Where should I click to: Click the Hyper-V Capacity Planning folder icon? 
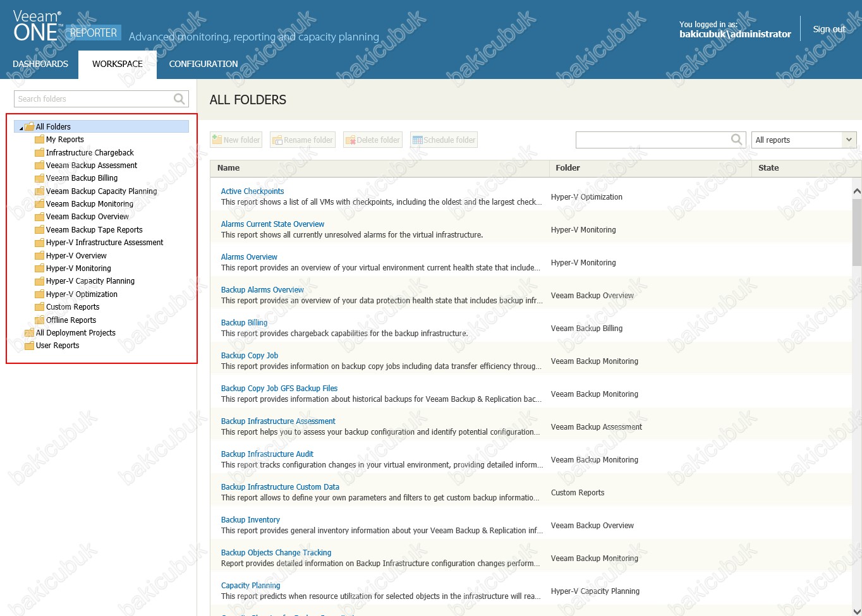pos(39,281)
